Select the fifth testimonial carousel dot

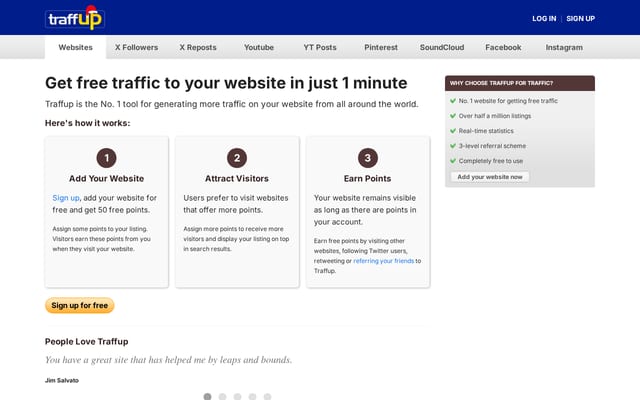tap(267, 396)
